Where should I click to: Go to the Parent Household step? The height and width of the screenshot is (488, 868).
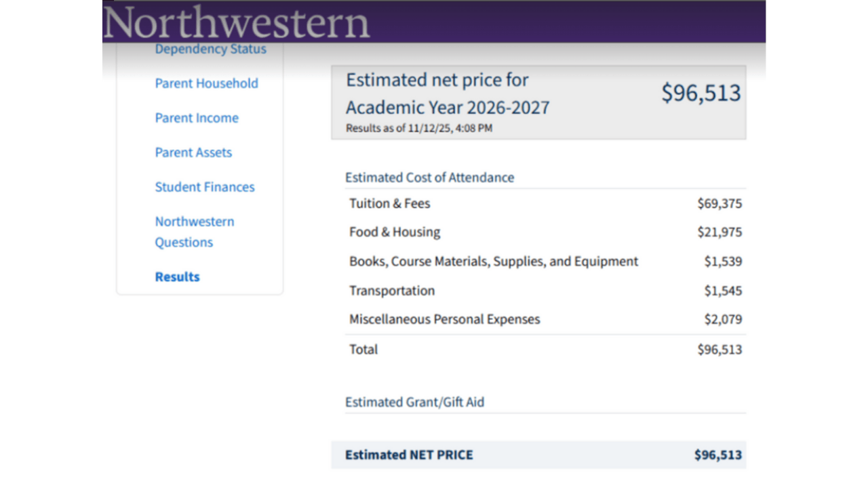pos(206,83)
